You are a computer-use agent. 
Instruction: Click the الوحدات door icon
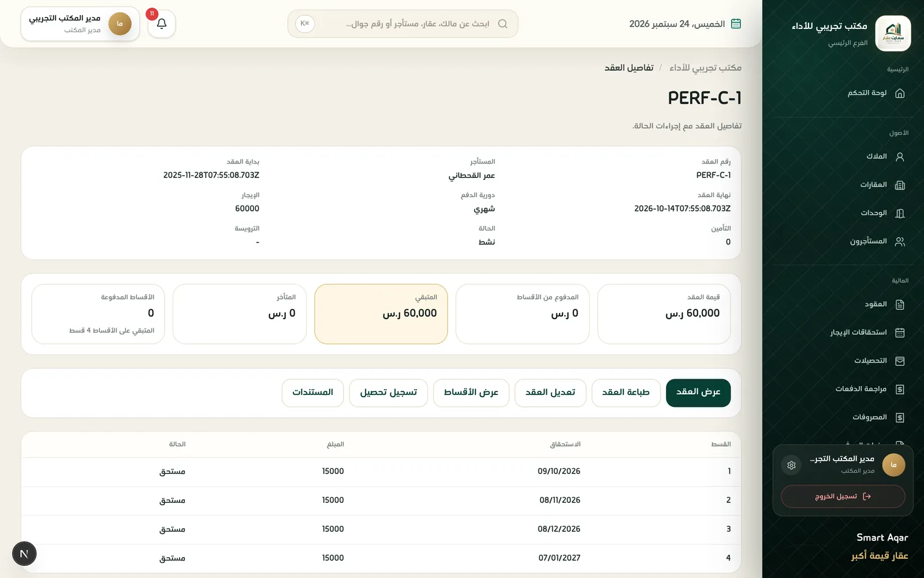click(900, 213)
